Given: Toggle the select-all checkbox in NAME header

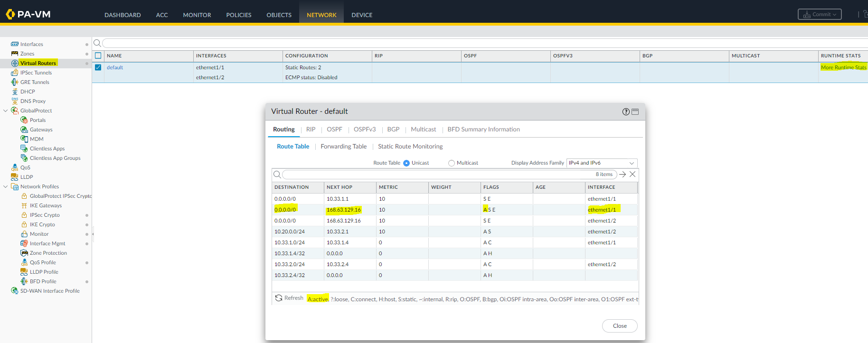Looking at the screenshot, I should click(98, 56).
